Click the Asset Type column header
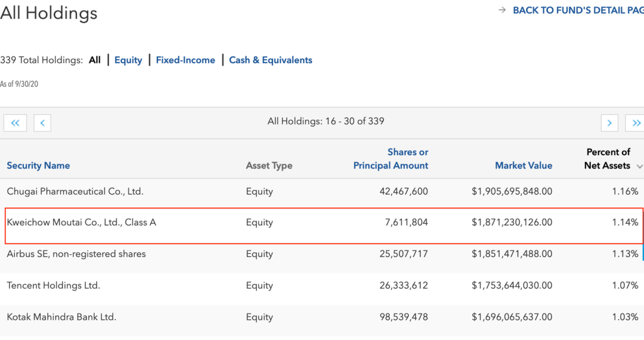 [269, 166]
